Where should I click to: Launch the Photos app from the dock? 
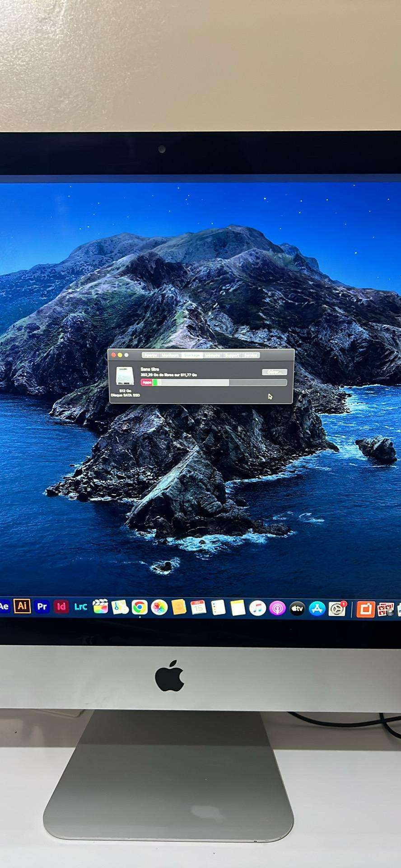159,608
